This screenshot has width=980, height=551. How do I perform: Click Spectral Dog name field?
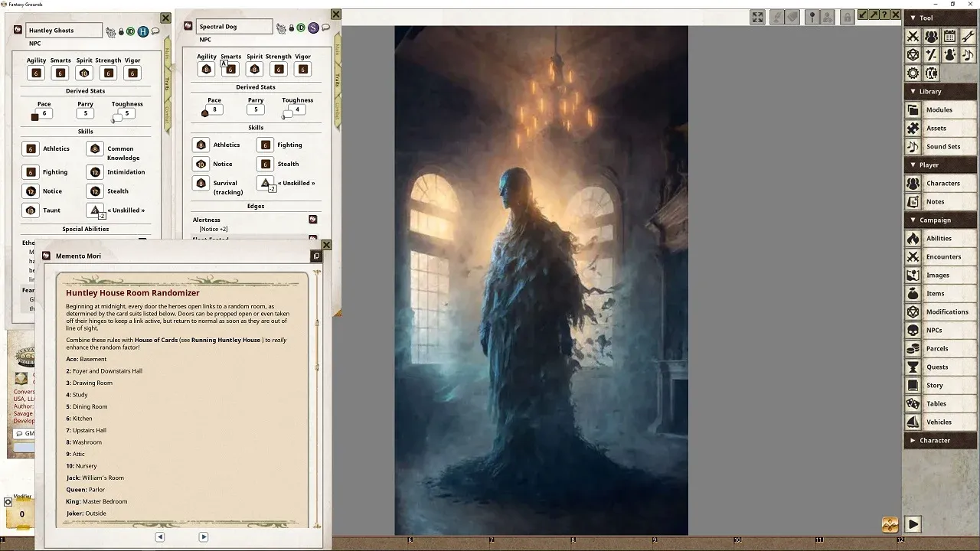tap(234, 27)
